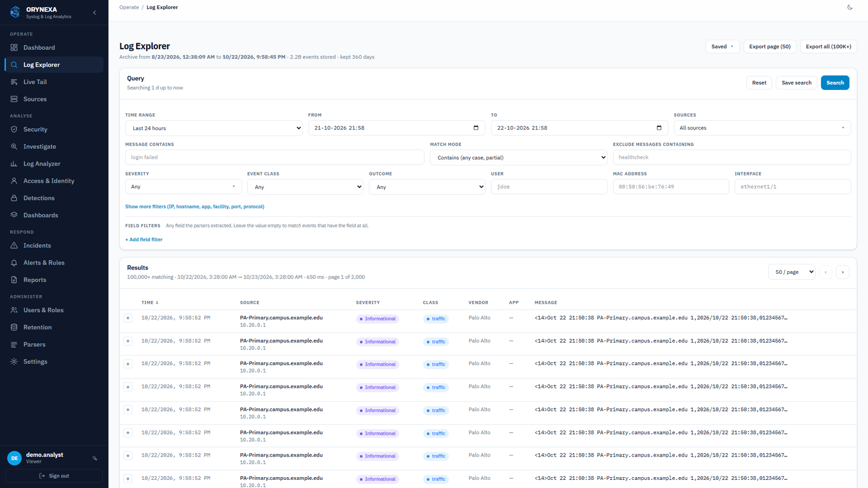Toggle dark mode using the moon icon
Screen dimensions: 868x488
[850, 8]
